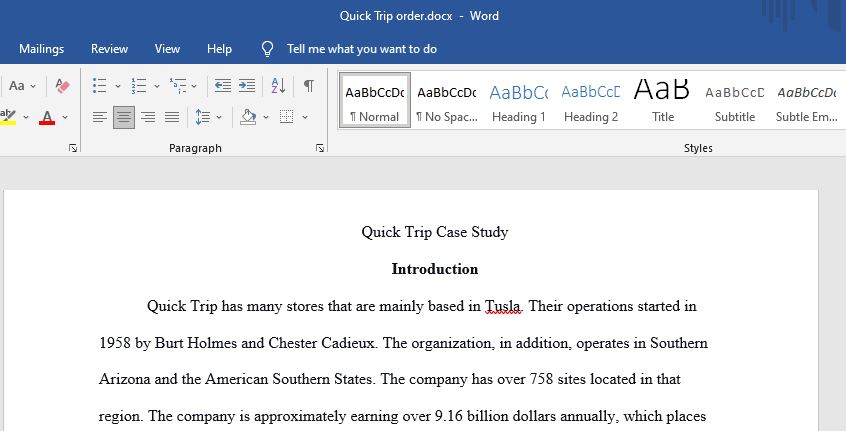The image size is (846, 431).
Task: Apply yellow text highlight color
Action: coord(8,117)
